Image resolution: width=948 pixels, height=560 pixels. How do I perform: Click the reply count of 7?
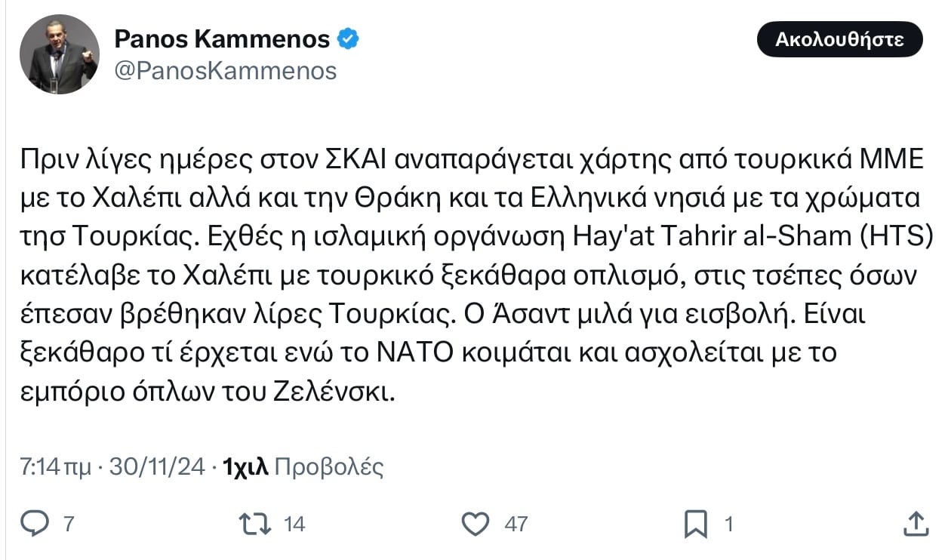tap(69, 523)
